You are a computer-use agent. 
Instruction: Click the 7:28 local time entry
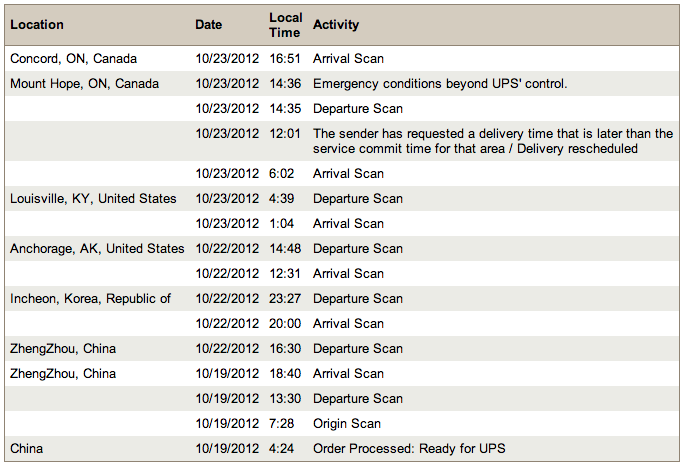[x=282, y=423]
